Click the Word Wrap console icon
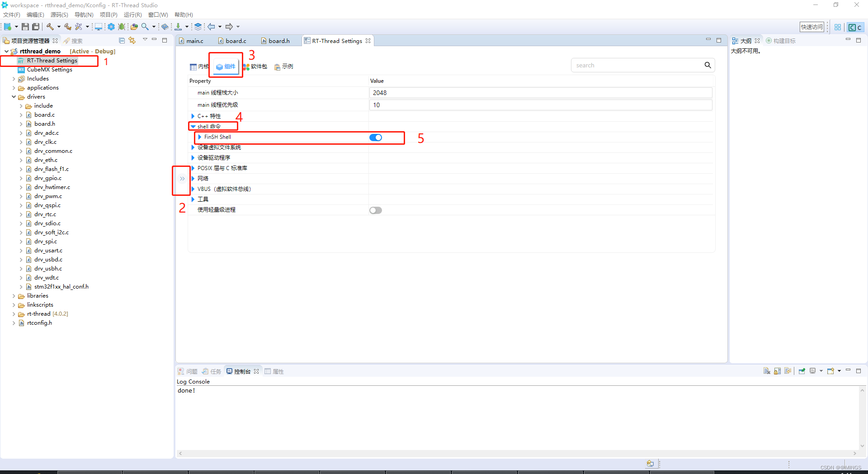868x474 pixels. click(x=788, y=371)
